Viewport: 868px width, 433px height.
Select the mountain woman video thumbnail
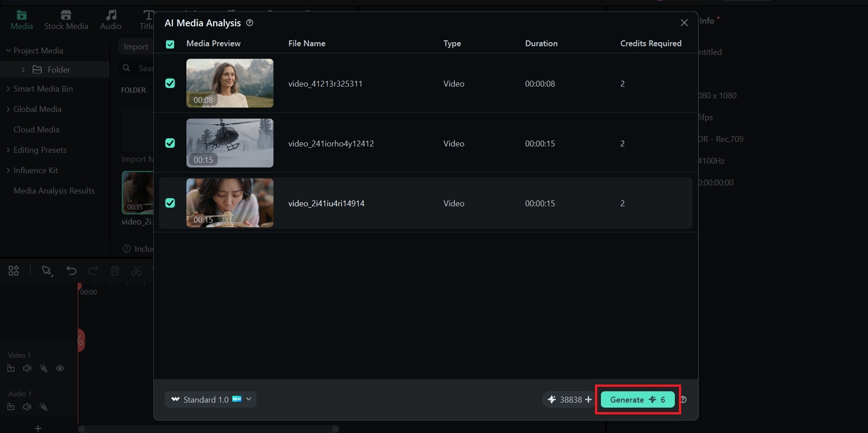(230, 83)
